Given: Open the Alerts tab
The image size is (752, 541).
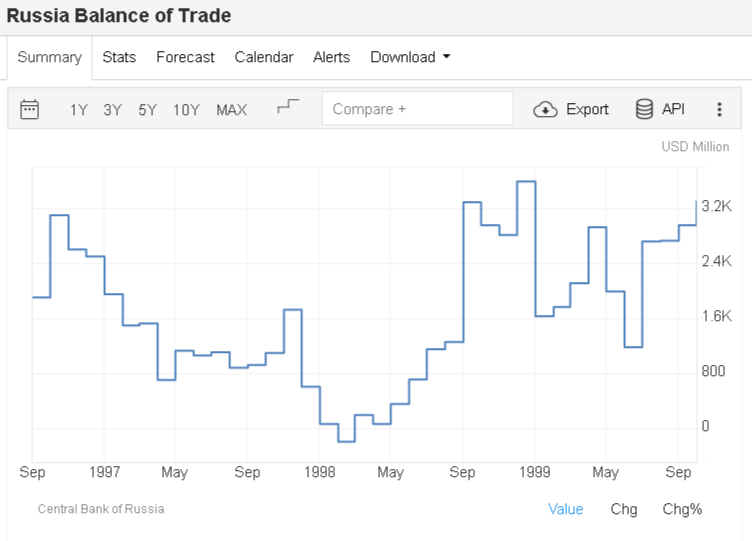Looking at the screenshot, I should [331, 57].
